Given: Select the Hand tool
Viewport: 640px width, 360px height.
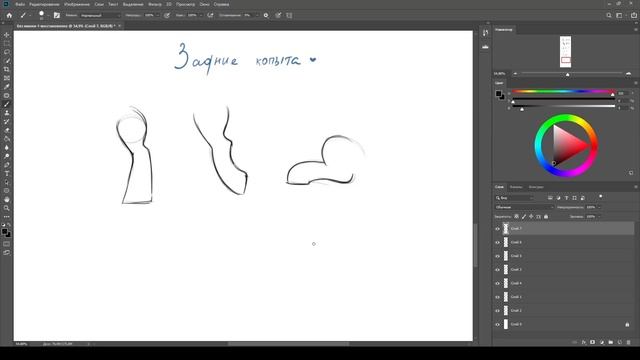Looking at the screenshot, I should pyautogui.click(x=7, y=200).
